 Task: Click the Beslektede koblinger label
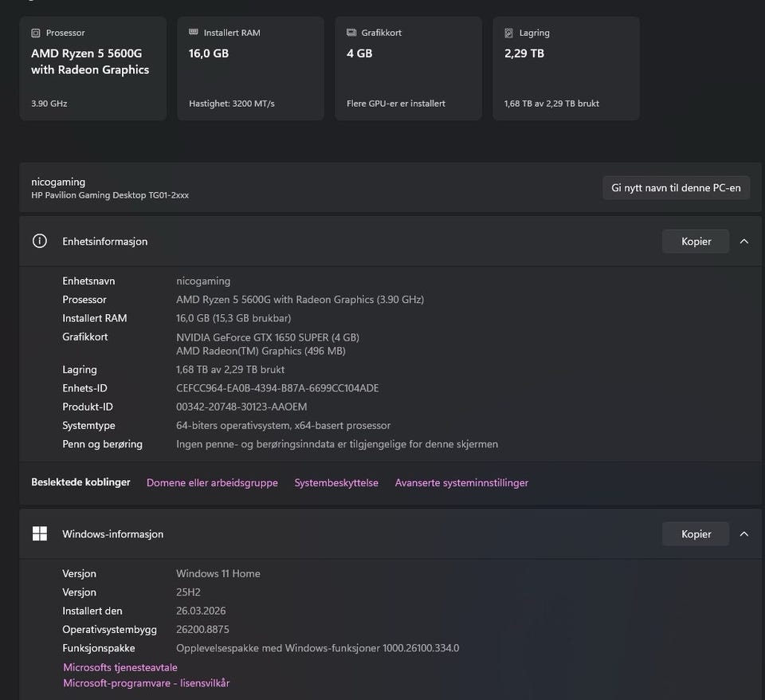(x=80, y=482)
